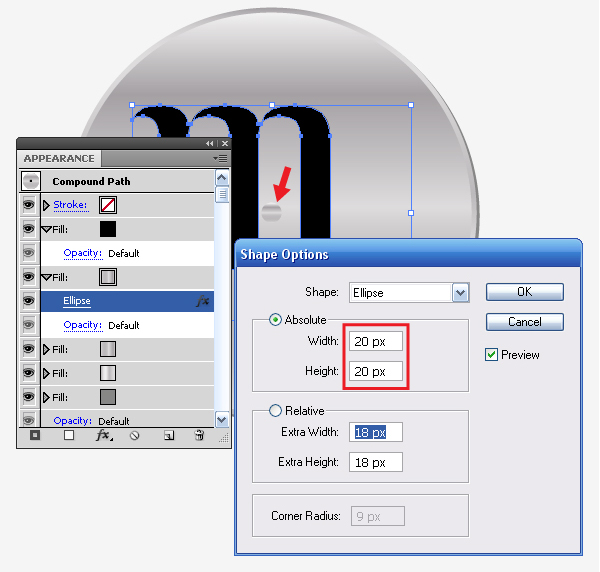Select the Relative radio button
This screenshot has width=600, height=572.
(x=275, y=411)
